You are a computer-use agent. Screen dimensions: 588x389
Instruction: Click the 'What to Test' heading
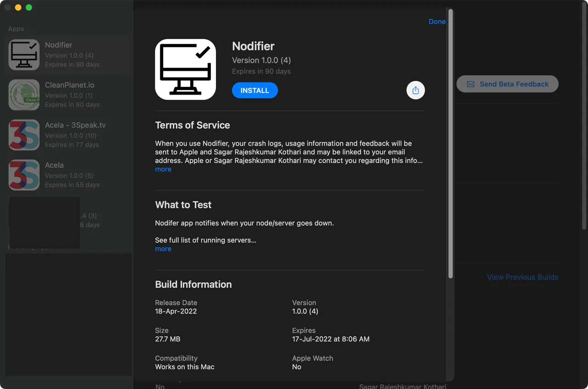pos(183,205)
